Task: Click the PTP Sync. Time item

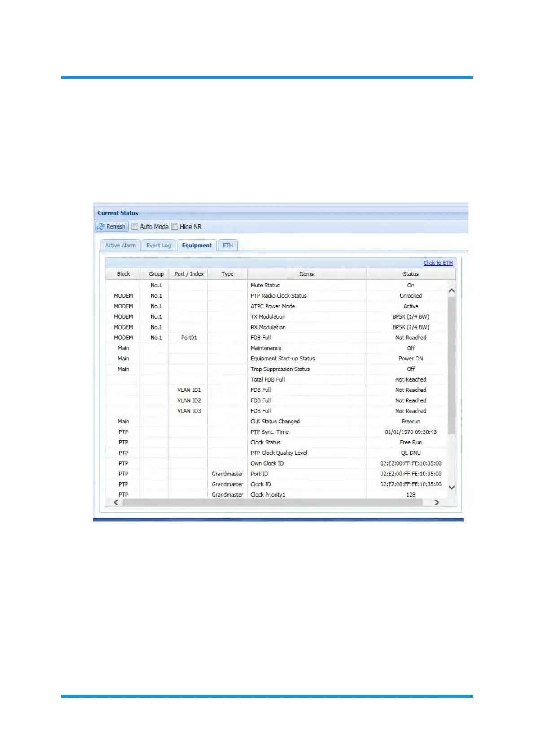Action: pyautogui.click(x=269, y=432)
